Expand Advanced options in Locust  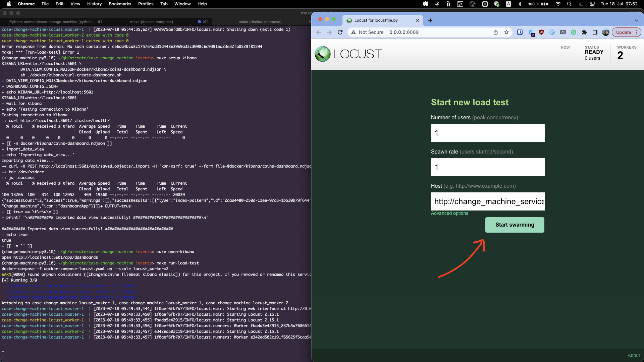449,213
